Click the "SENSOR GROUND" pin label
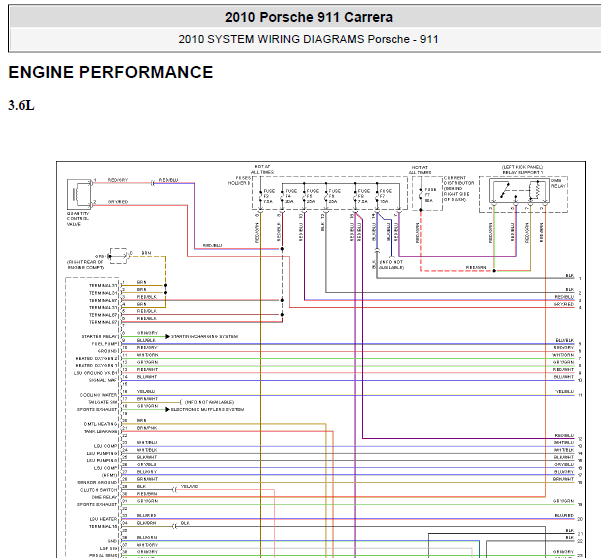601x558 pixels. click(x=97, y=483)
